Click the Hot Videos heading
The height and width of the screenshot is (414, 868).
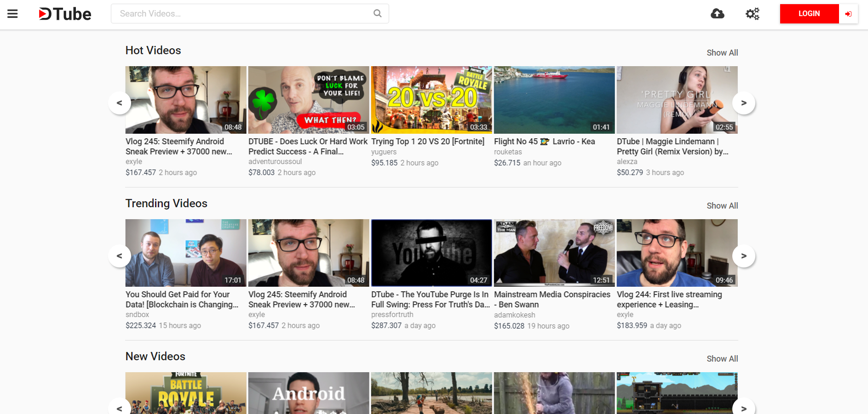point(153,51)
